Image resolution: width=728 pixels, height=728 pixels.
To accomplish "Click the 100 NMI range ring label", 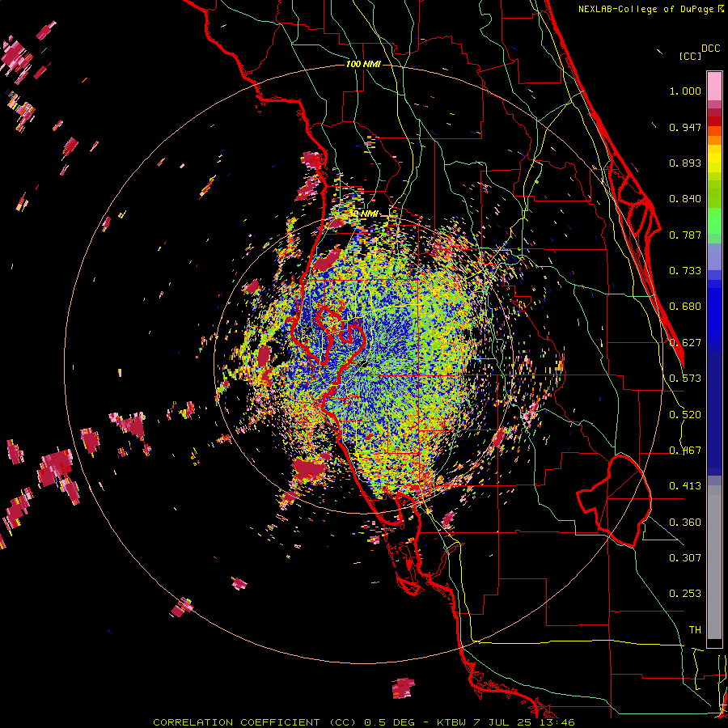I will [363, 64].
